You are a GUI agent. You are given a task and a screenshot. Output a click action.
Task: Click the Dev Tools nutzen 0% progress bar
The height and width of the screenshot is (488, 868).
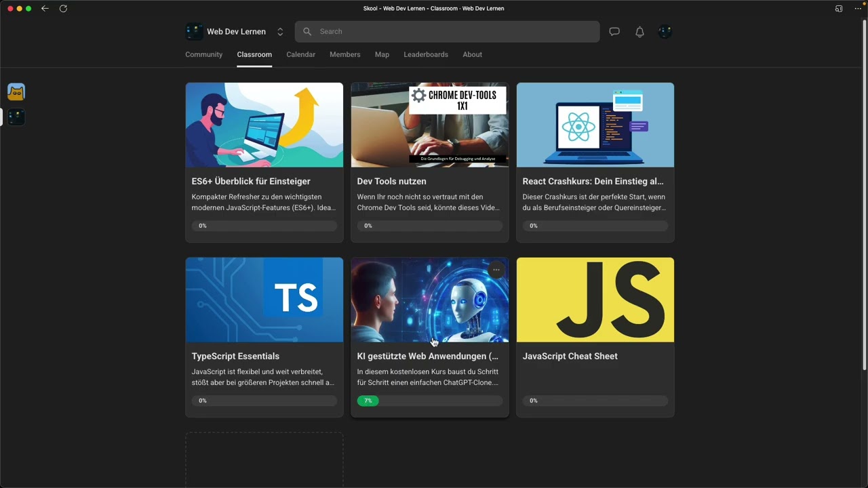[430, 226]
